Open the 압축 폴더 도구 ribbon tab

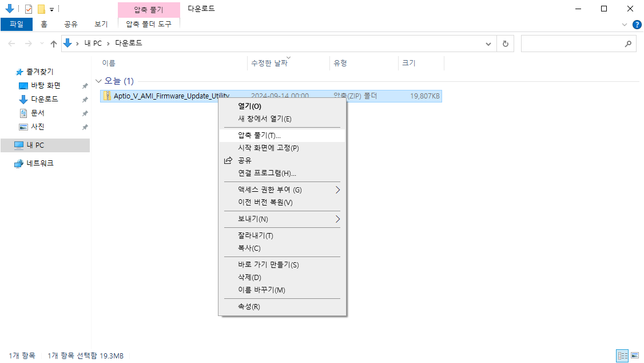coord(149,25)
